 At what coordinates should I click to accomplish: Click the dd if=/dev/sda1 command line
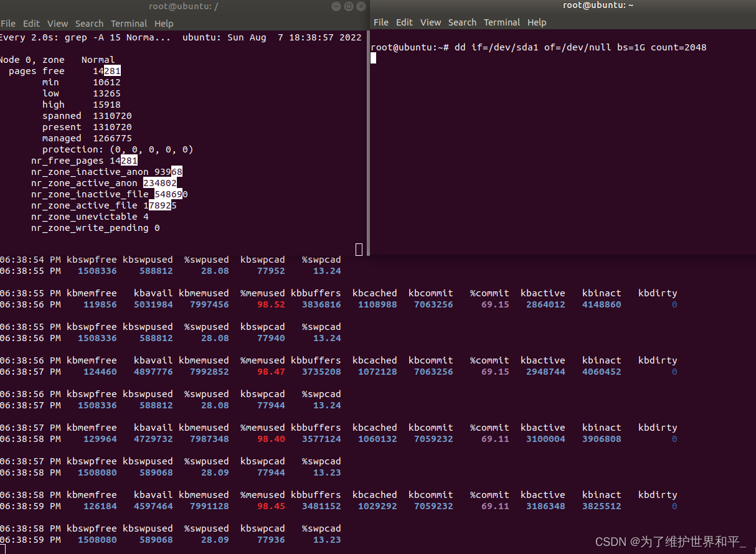click(x=538, y=47)
